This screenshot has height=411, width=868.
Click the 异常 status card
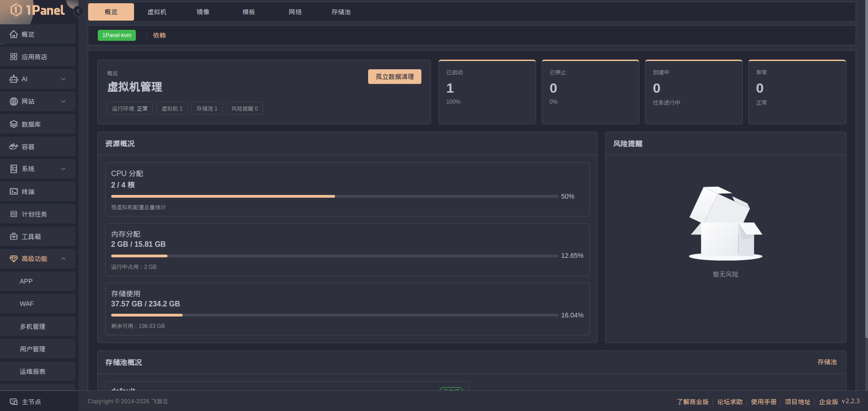click(x=797, y=92)
